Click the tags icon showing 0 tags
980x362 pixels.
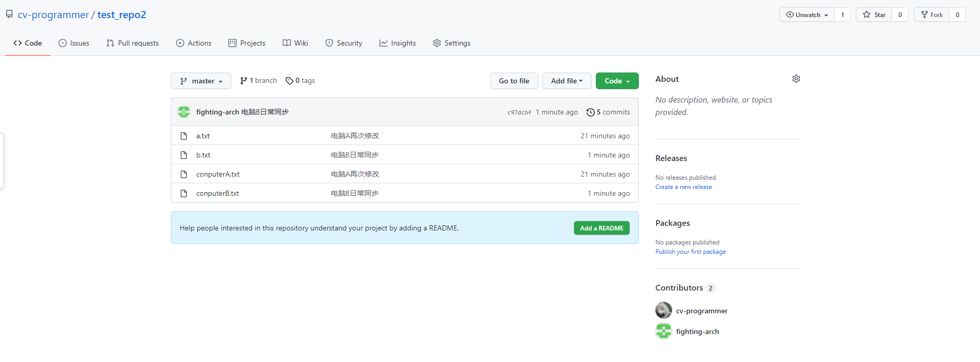point(289,81)
